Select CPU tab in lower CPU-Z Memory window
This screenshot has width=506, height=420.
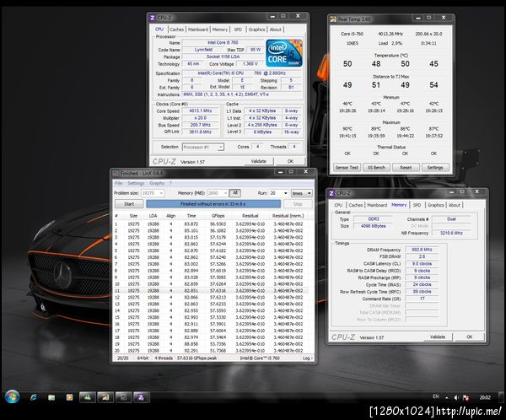click(338, 205)
